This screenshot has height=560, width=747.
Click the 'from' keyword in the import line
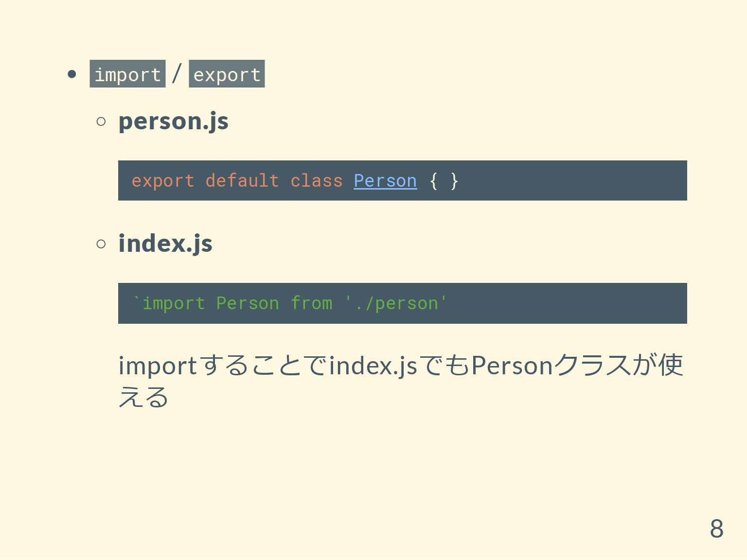pyautogui.click(x=311, y=303)
